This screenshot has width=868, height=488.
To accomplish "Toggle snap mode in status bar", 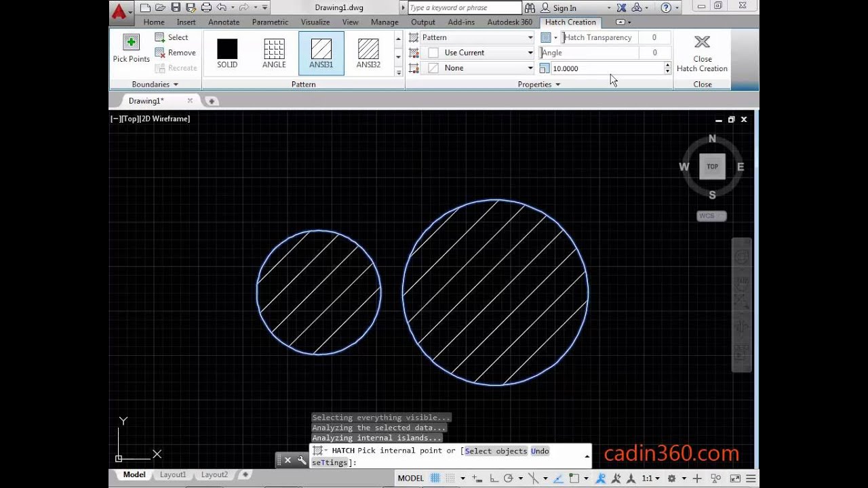I will pyautogui.click(x=452, y=478).
